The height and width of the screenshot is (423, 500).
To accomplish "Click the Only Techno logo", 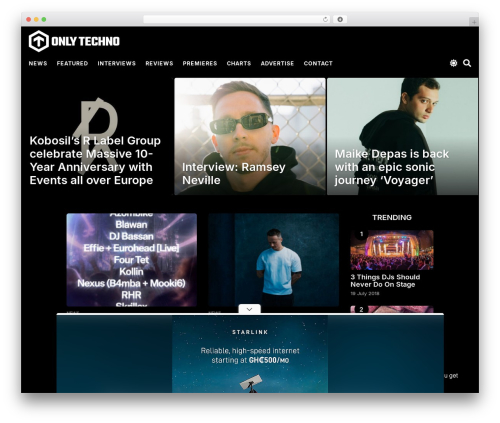I will 74,41.
